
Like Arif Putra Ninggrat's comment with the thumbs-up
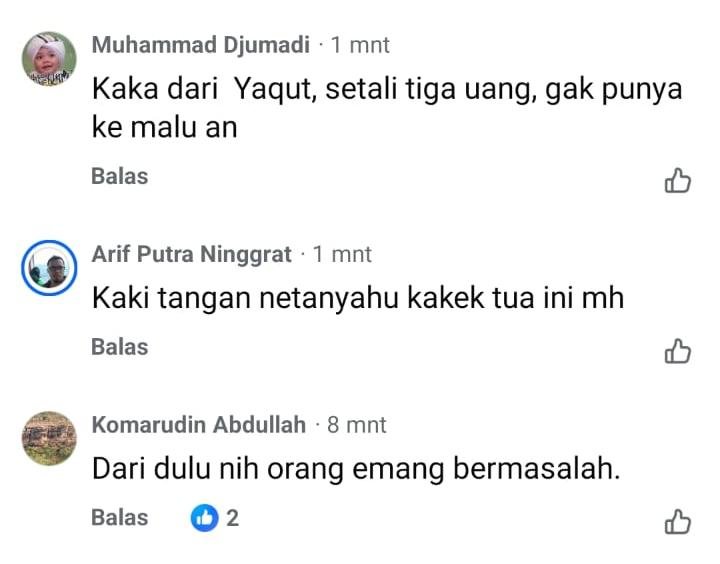pos(678,351)
